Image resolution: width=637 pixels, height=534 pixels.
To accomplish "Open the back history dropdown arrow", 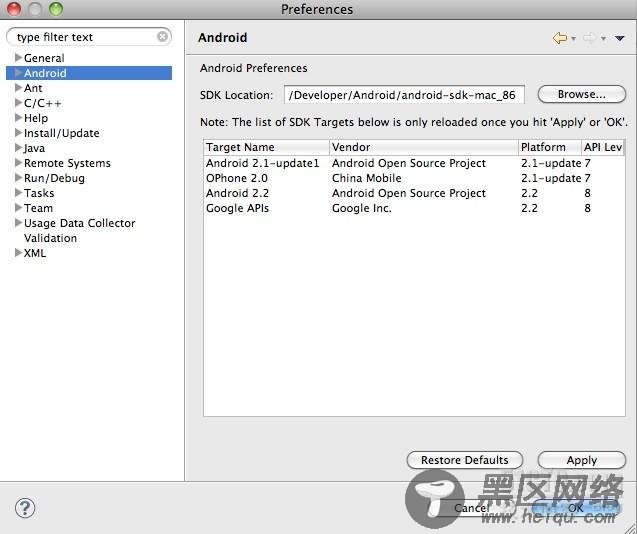I will coord(573,39).
